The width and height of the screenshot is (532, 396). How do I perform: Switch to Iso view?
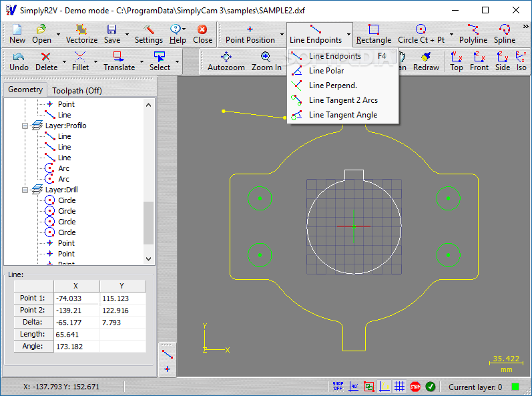tap(521, 61)
